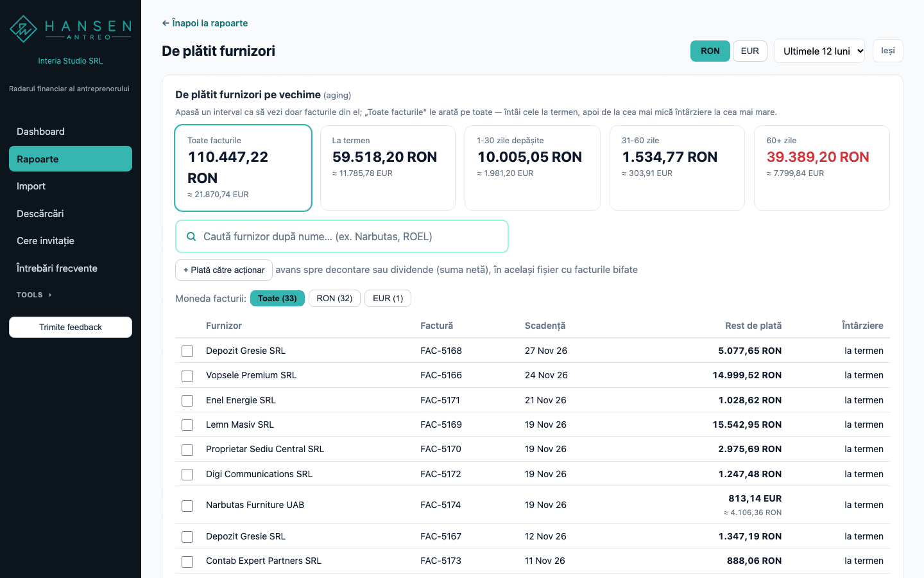Select the Narbutas Furniture UAB checkbox
The height and width of the screenshot is (578, 924).
(x=187, y=505)
